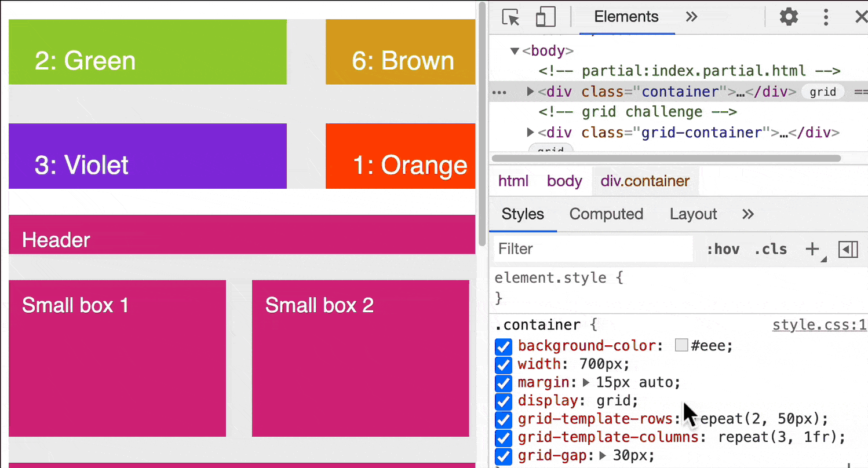Uncheck the margin property checkbox

point(504,383)
